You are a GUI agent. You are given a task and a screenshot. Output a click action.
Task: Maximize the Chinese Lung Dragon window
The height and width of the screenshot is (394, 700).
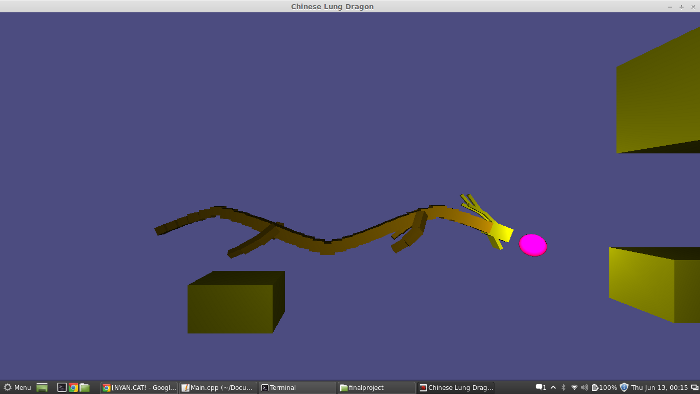[681, 7]
